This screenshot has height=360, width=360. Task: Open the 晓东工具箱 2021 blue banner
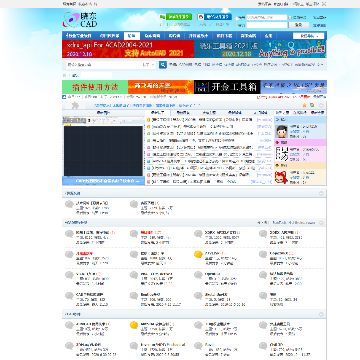tap(260, 49)
